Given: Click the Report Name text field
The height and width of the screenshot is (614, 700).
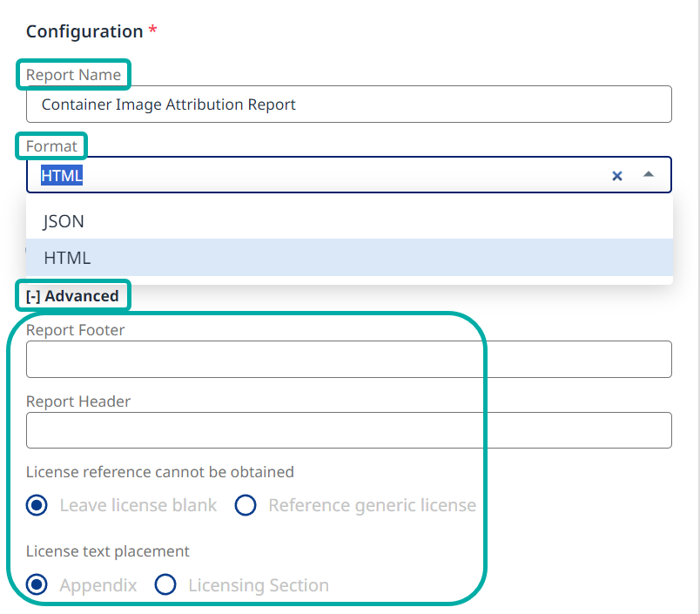Looking at the screenshot, I should pos(348,105).
